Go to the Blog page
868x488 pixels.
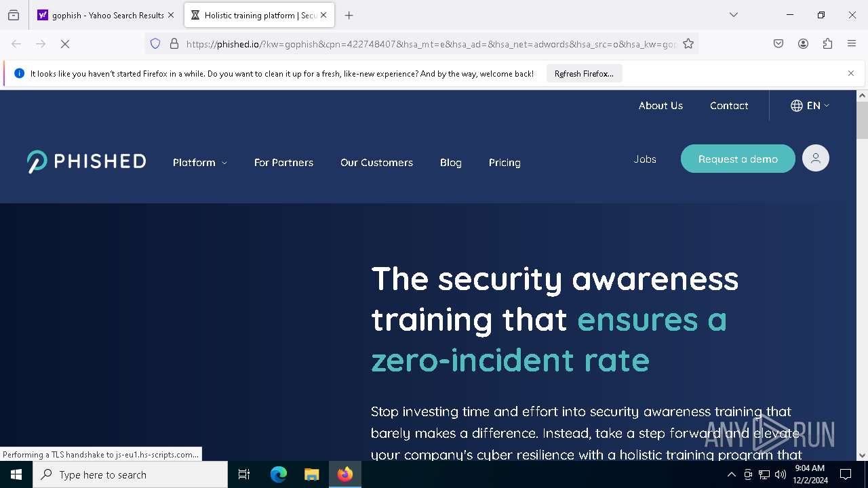451,163
